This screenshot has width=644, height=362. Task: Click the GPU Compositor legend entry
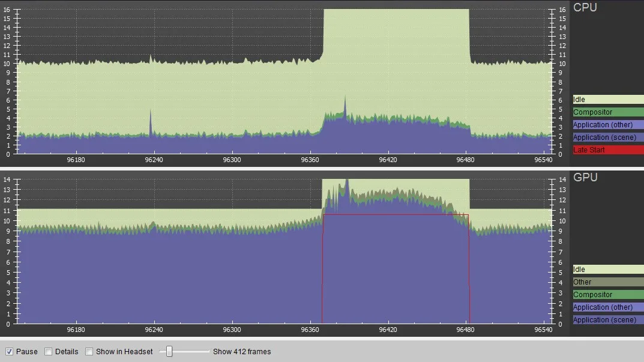[608, 295]
